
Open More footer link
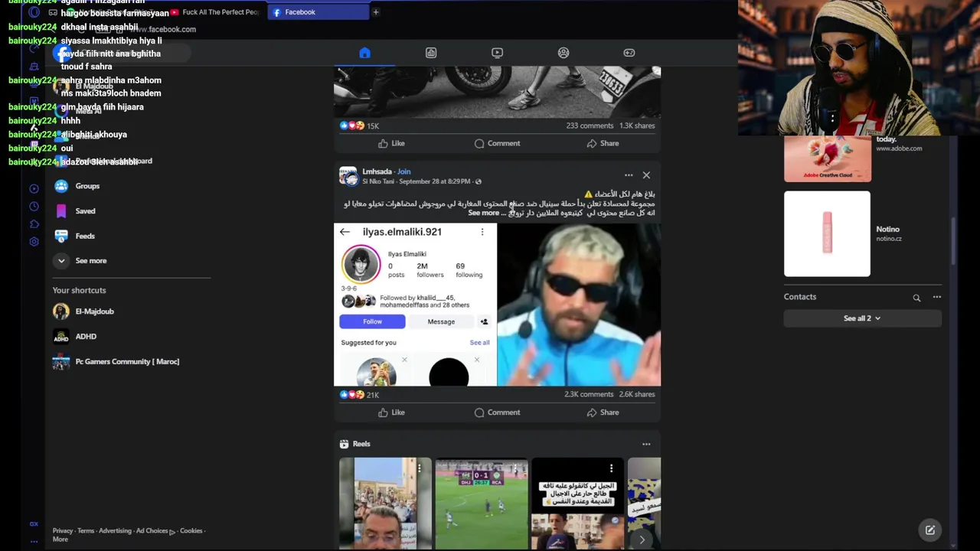(60, 540)
